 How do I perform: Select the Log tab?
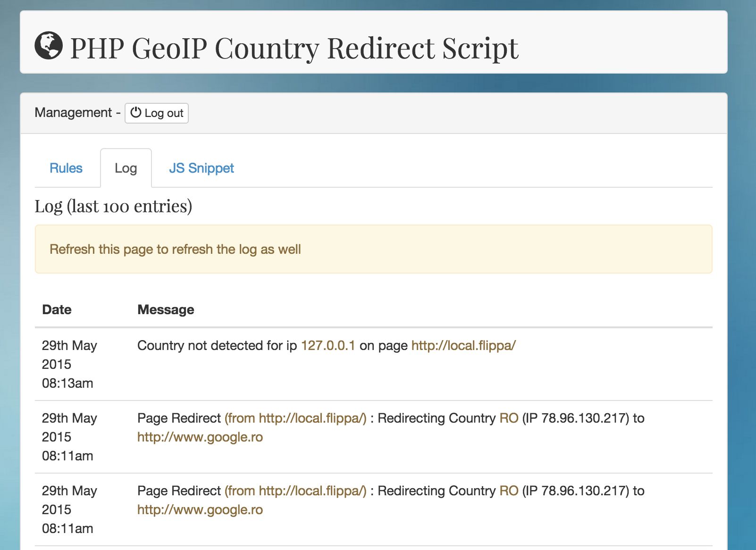pos(126,168)
